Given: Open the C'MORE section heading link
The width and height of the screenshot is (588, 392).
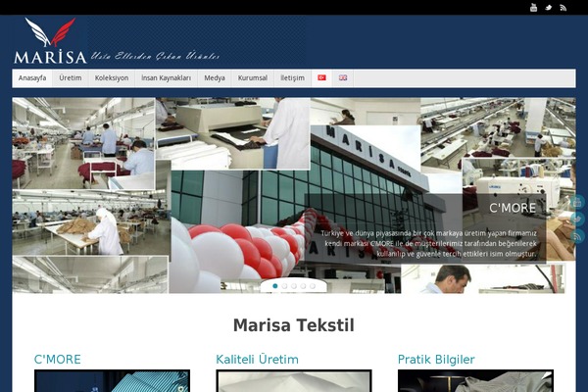Looking at the screenshot, I should coord(58,360).
